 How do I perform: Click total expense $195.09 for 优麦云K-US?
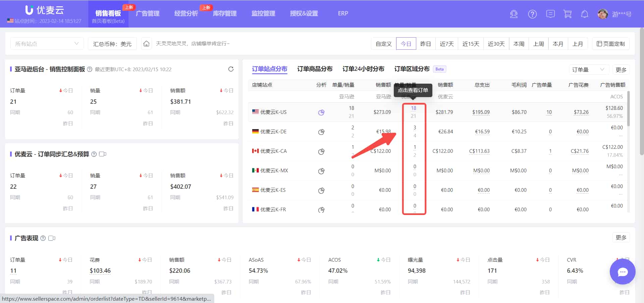pos(481,112)
